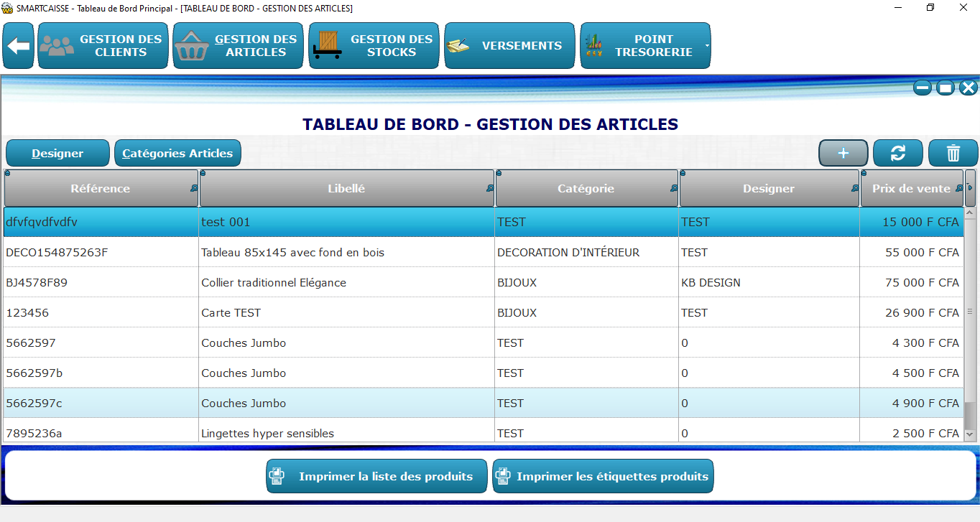980x522 pixels.
Task: Open the Versements section
Action: 509,46
